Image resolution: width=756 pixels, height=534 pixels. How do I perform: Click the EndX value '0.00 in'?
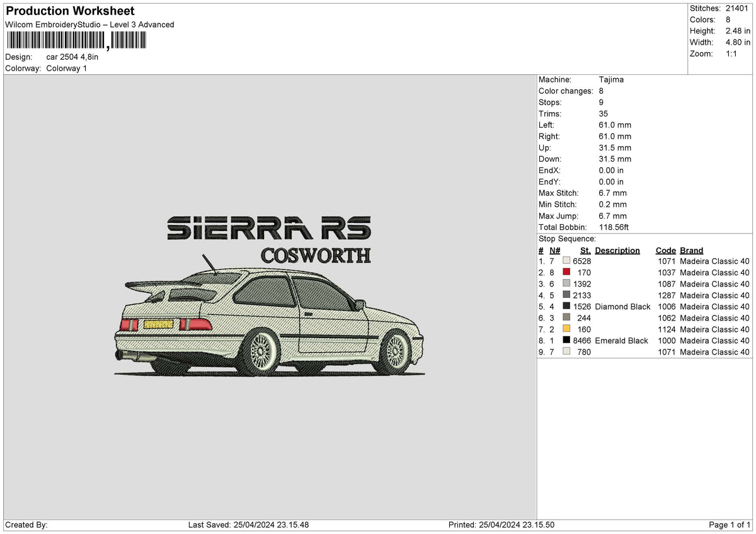pyautogui.click(x=611, y=171)
